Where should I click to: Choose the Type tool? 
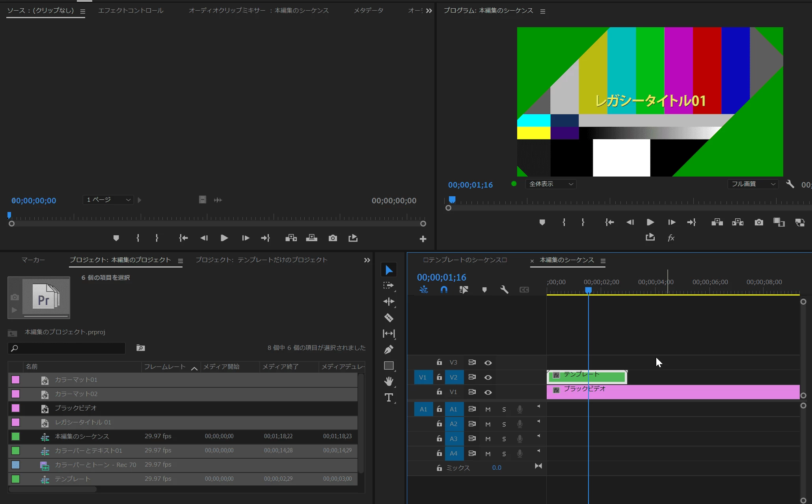coord(389,398)
